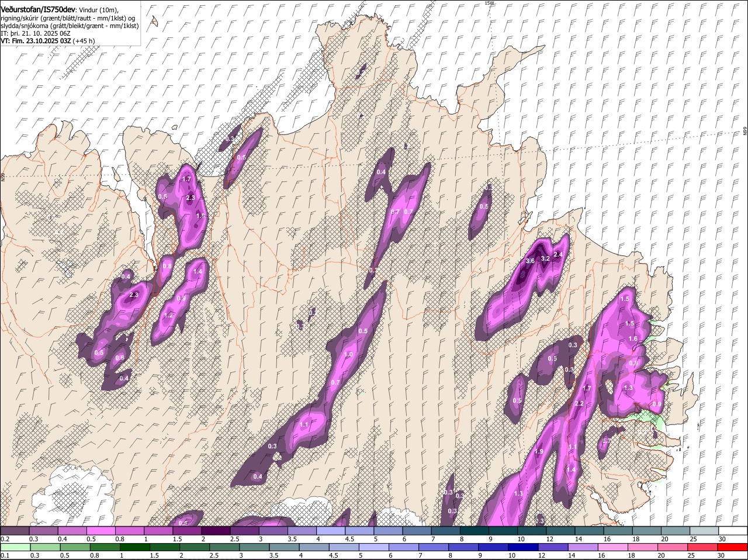Click the deep blue lower swatch starting at 10
748x560 pixels.
pyautogui.click(x=523, y=548)
